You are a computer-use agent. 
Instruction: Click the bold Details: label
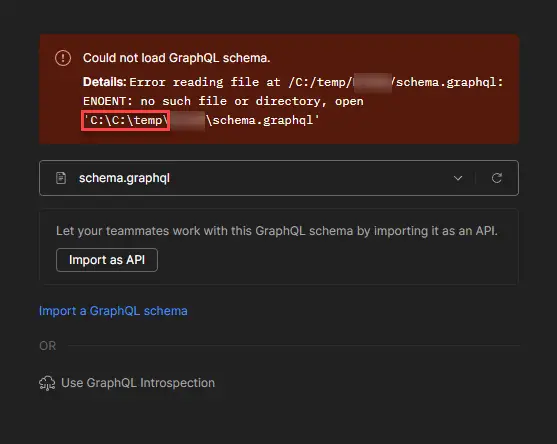(x=104, y=82)
